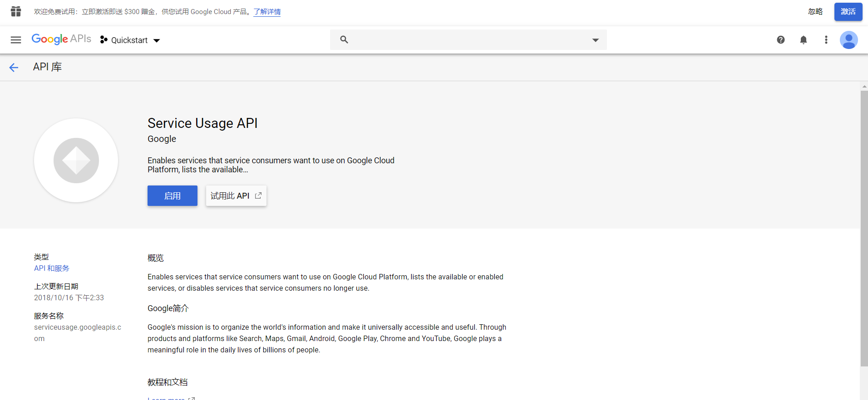Click the magnifier search icon
The width and height of the screenshot is (868, 400).
coord(344,40)
